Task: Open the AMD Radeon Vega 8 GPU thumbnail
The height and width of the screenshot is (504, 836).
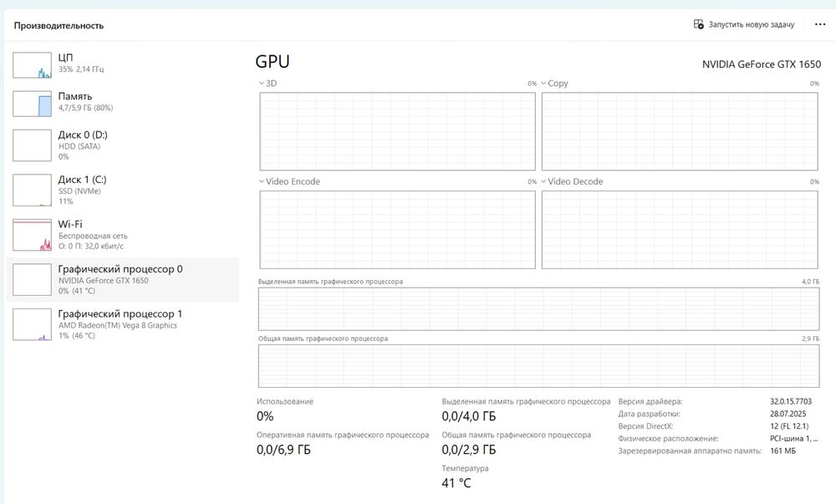Action: [33, 324]
